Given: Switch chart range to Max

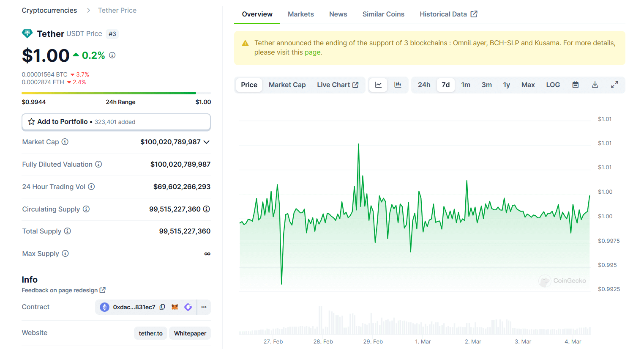Looking at the screenshot, I should point(528,85).
